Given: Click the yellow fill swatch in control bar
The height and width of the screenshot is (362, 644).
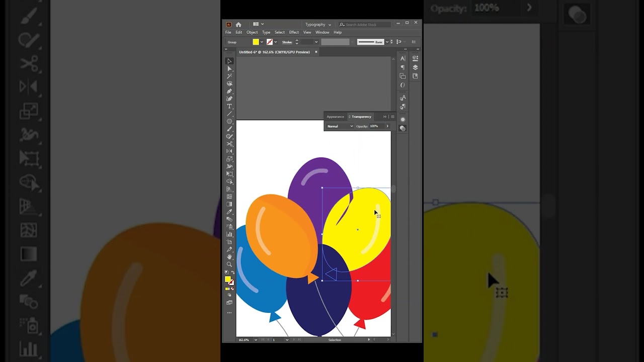Looking at the screenshot, I should click(256, 42).
